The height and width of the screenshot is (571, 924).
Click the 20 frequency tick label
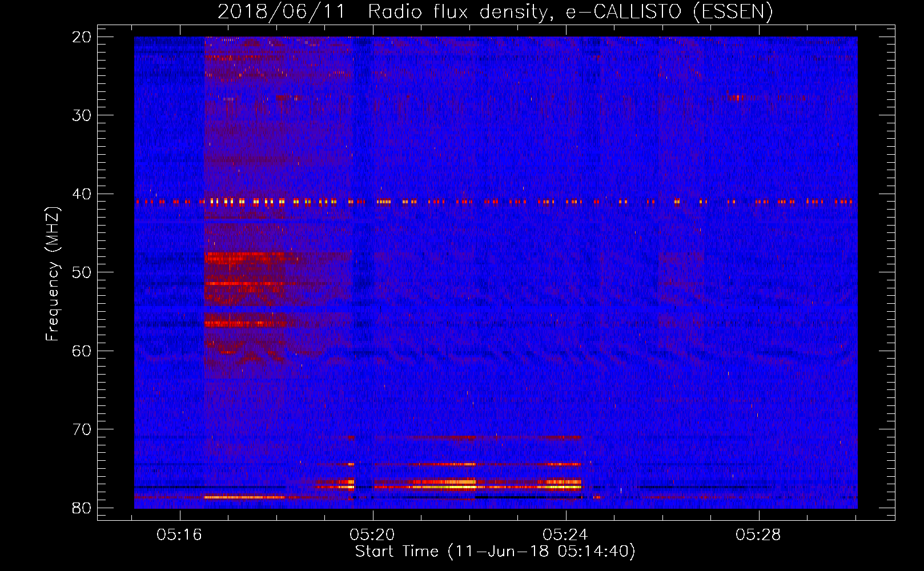click(82, 37)
